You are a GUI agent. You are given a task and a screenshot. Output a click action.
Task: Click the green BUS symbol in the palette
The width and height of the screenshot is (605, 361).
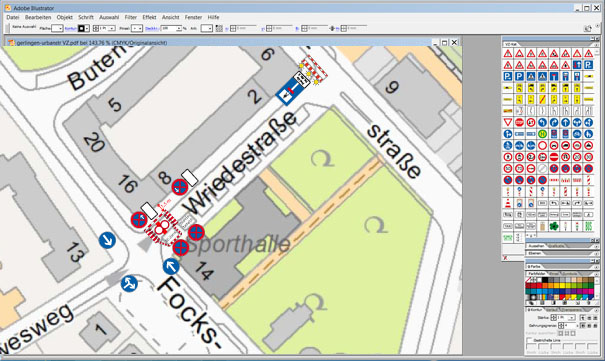point(588,226)
